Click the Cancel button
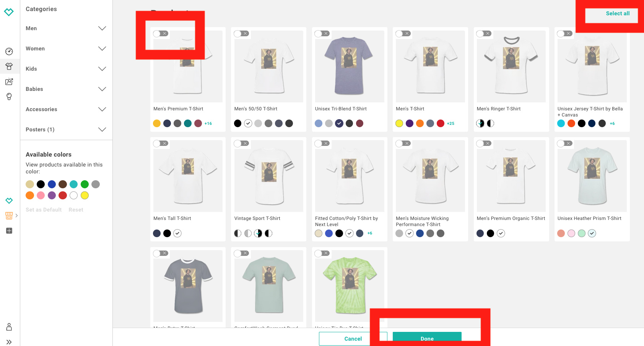Screen dimensions: 644x346 point(353,339)
